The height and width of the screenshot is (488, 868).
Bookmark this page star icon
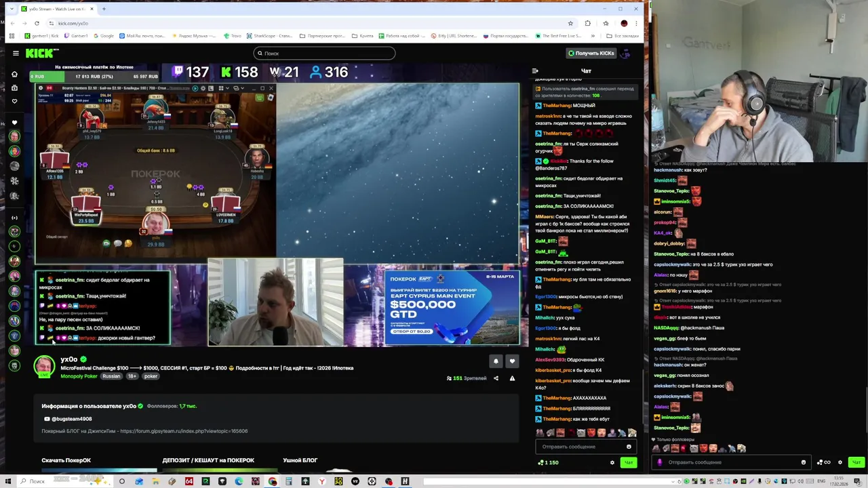click(570, 23)
